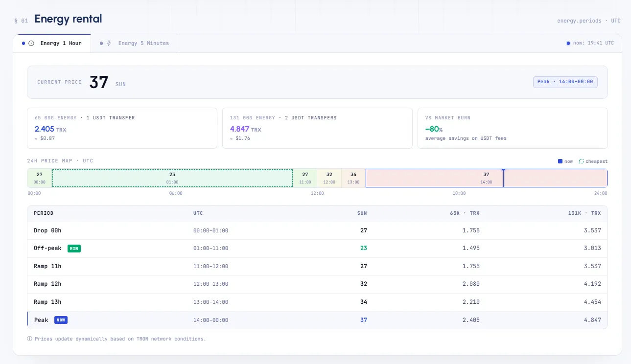631x364 pixels.
Task: Click the '4.454' value in 131K · TRX column
Action: click(x=592, y=302)
